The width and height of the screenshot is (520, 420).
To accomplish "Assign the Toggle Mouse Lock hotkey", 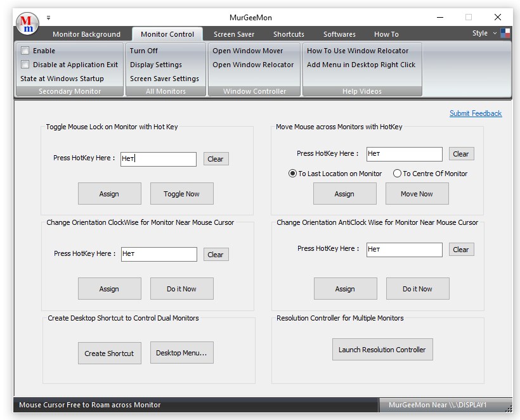I will 110,194.
